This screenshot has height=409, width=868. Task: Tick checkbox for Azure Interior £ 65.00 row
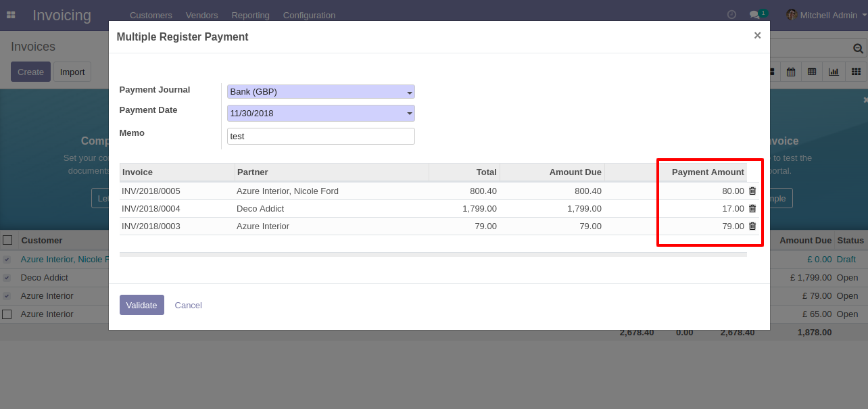7,314
